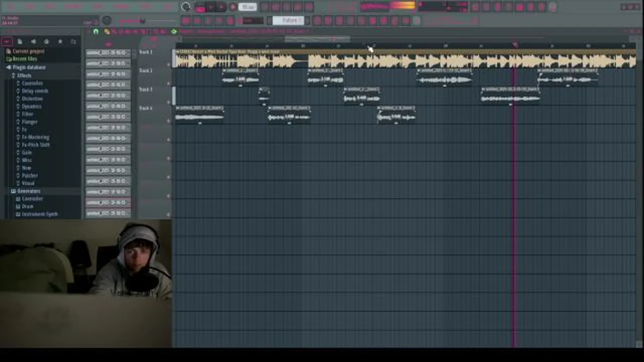The height and width of the screenshot is (362, 644).
Task: Open Drum generators category
Action: coord(27,206)
